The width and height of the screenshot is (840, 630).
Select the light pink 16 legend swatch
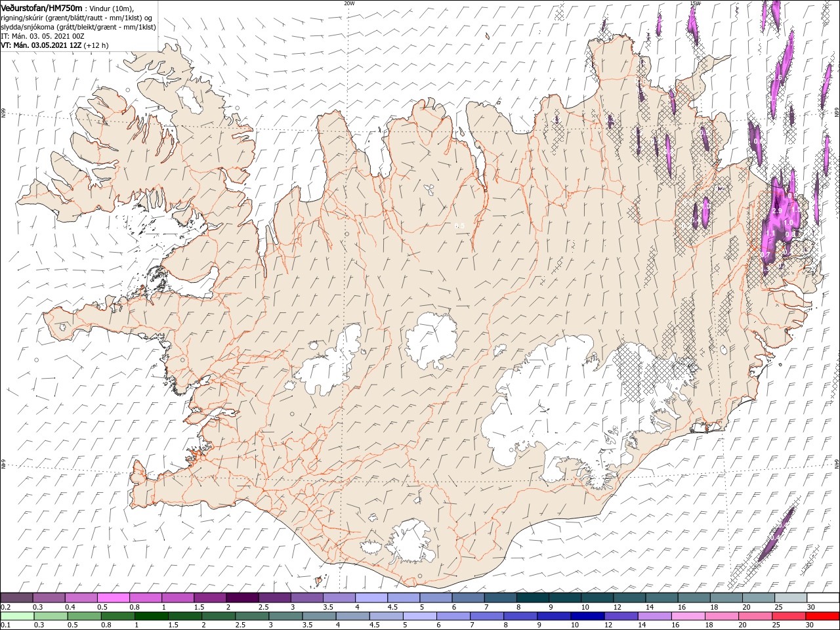click(688, 616)
